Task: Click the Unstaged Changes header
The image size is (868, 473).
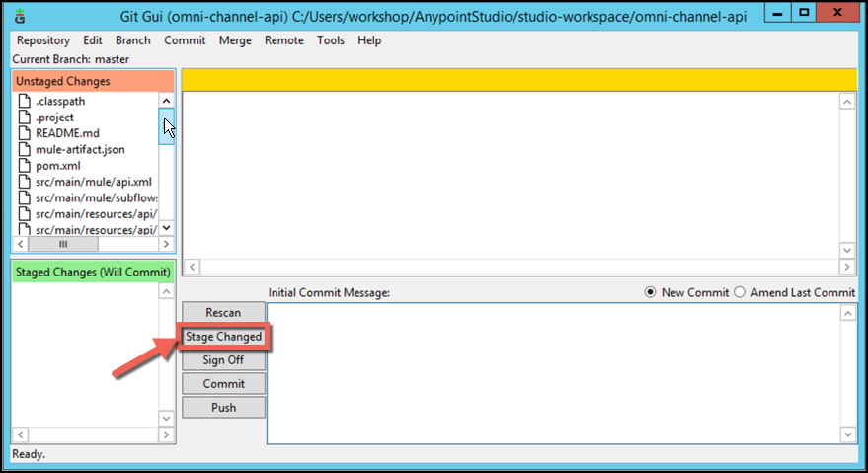Action: tap(93, 81)
